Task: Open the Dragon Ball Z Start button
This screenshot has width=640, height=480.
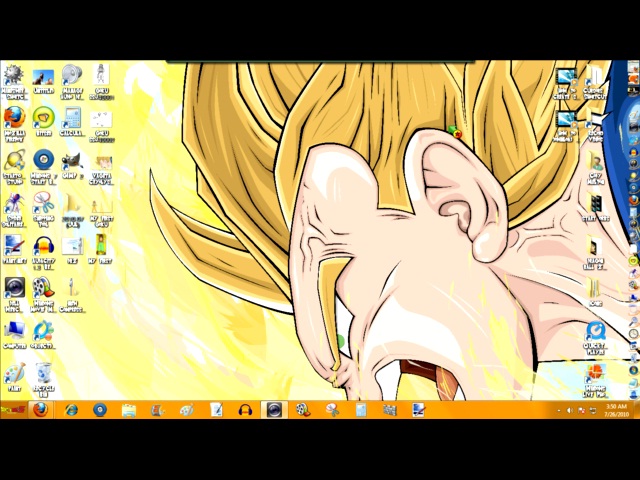Action: click(x=13, y=409)
